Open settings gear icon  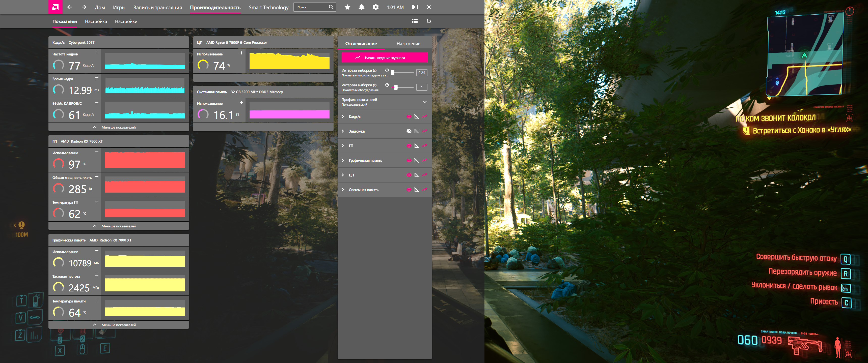pyautogui.click(x=375, y=7)
